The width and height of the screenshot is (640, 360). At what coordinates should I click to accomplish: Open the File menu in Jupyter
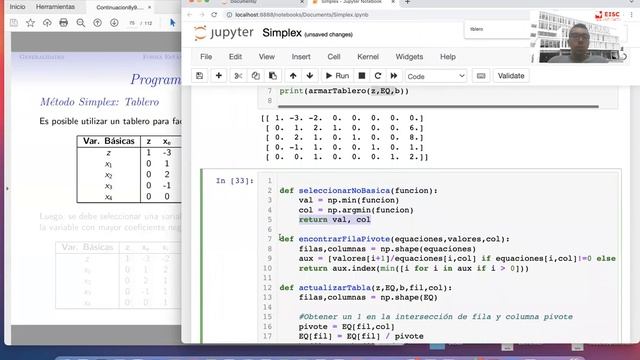(x=206, y=57)
